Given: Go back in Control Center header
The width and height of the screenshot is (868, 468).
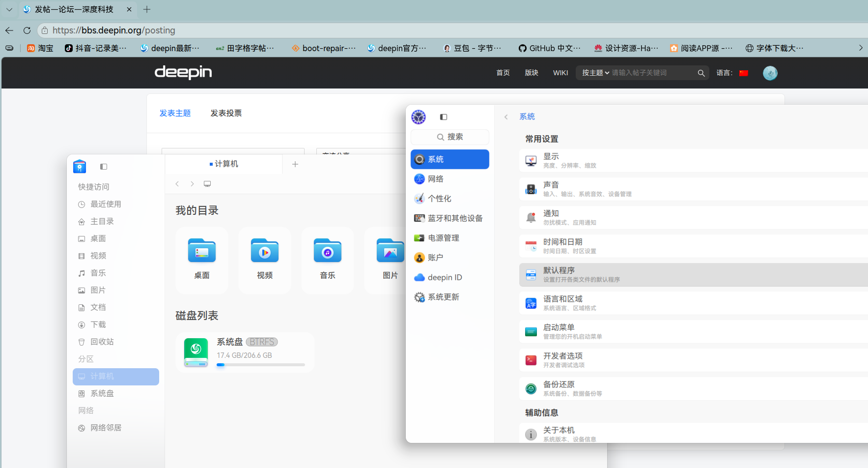Looking at the screenshot, I should (506, 117).
